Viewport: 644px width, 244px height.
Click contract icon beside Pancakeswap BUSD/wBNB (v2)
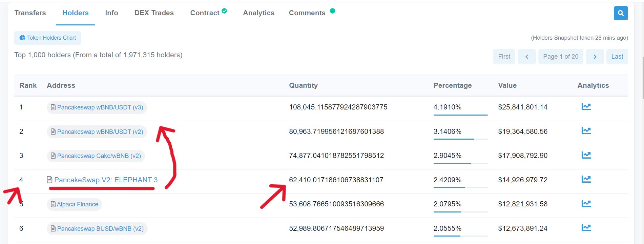(53, 229)
